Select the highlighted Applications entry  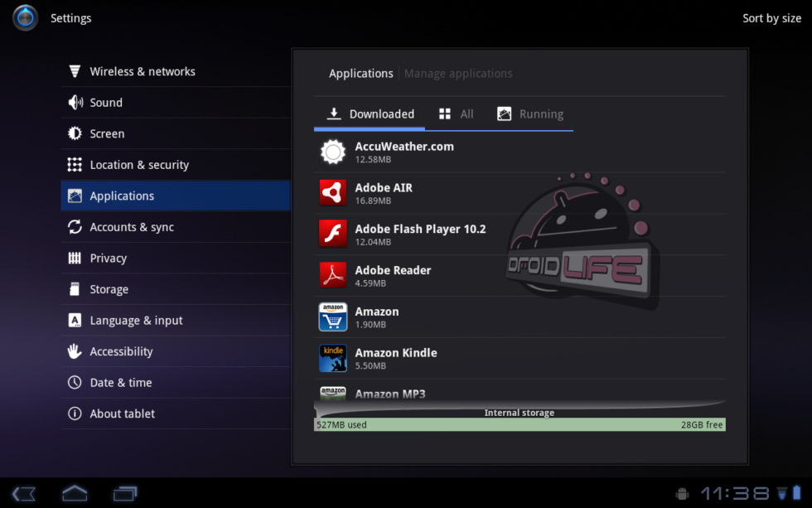(x=176, y=196)
